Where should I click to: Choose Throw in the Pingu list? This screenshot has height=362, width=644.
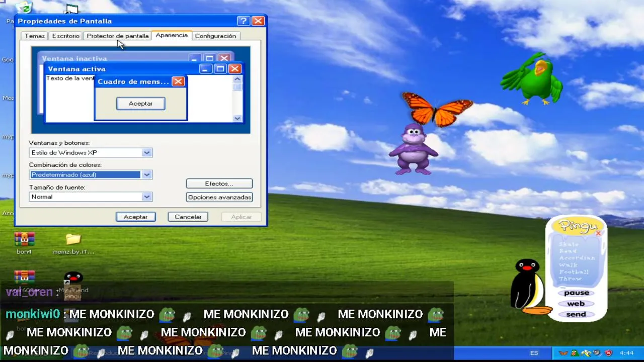coord(571,279)
